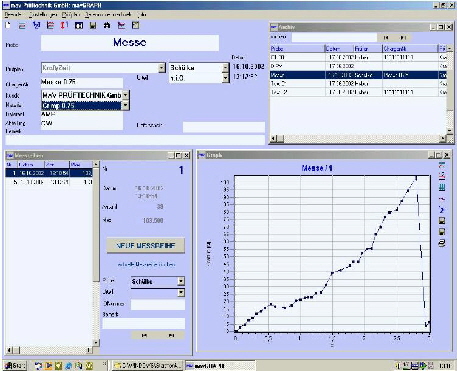
Task: Click the new blank document toolbar icon
Action: click(8, 25)
